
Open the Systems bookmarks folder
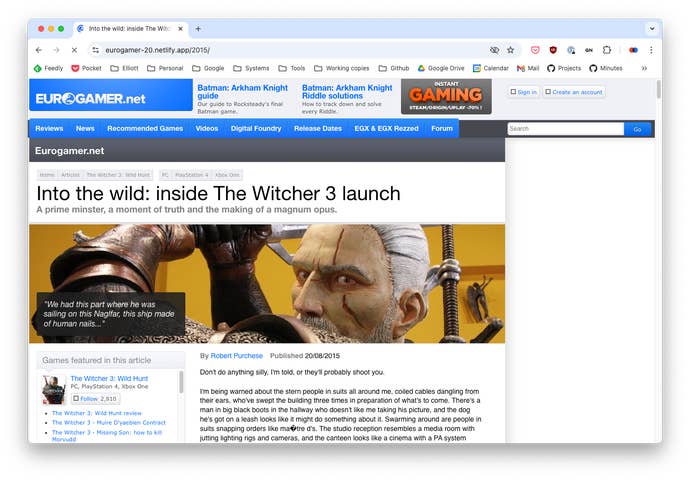pyautogui.click(x=251, y=68)
